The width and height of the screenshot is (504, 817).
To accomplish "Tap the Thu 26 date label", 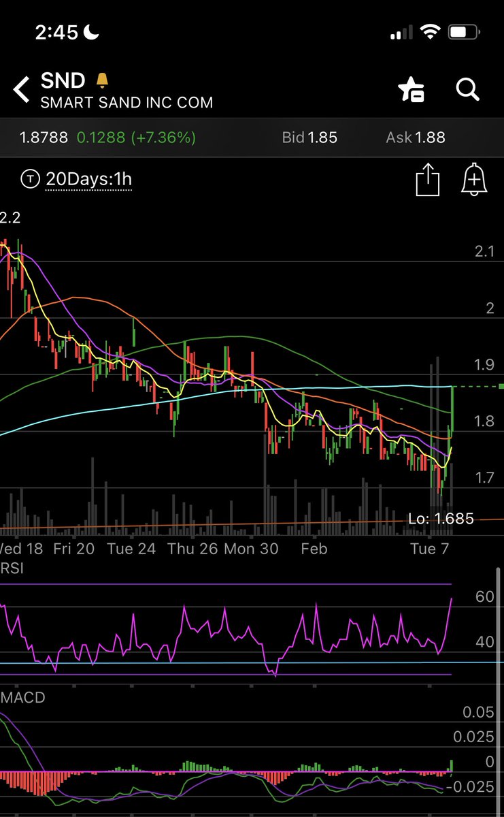I will (192, 549).
